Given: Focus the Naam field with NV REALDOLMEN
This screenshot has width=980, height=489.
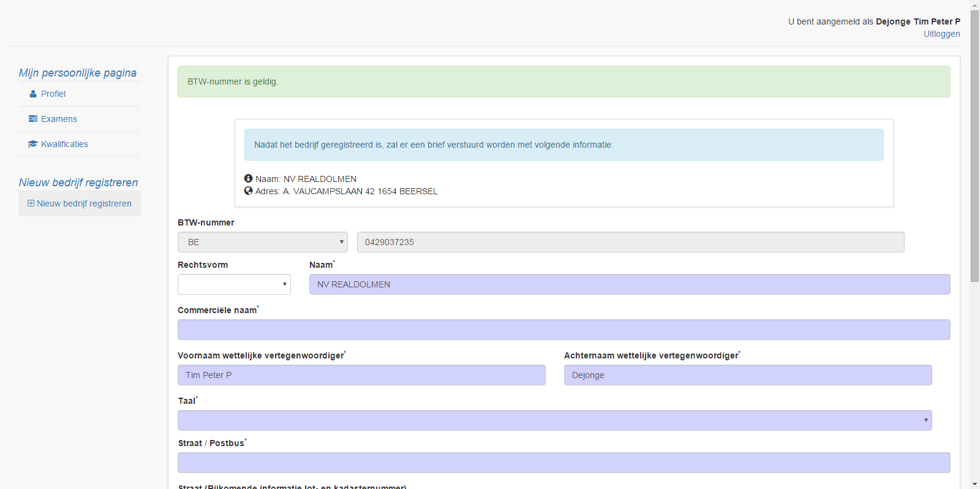Looking at the screenshot, I should (x=630, y=284).
